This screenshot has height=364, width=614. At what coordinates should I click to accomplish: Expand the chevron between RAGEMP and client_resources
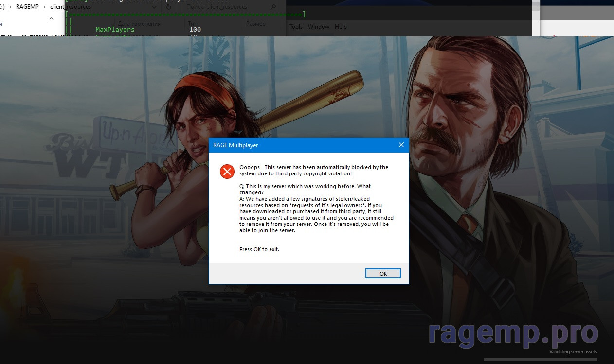tap(44, 7)
